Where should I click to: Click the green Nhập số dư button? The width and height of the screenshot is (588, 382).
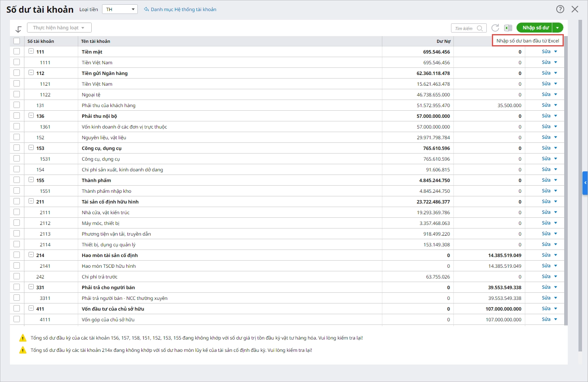coord(535,28)
